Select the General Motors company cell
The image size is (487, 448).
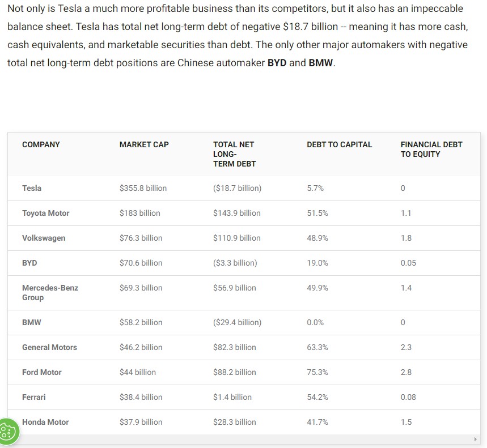(x=49, y=347)
